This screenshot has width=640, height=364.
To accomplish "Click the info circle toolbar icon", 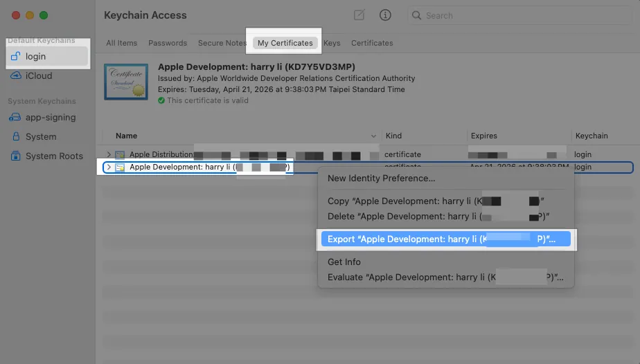I will tap(385, 15).
